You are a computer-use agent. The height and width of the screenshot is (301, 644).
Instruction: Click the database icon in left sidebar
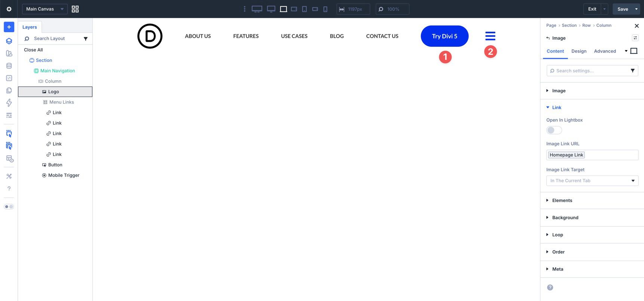[9, 66]
